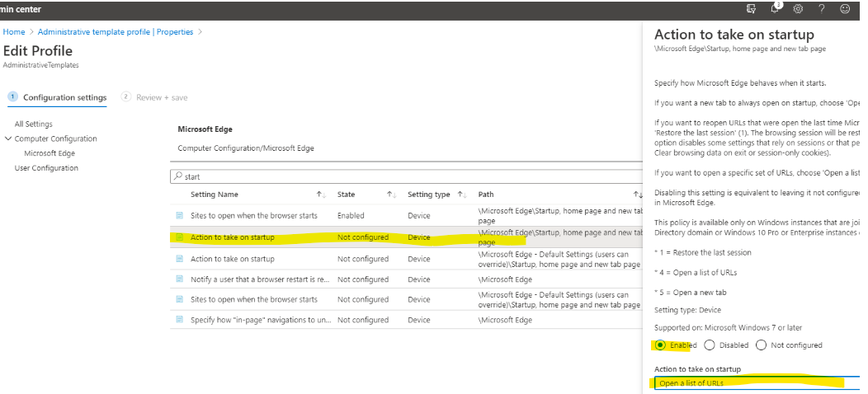This screenshot has width=868, height=394.
Task: Click policy icon of not configured Sites to open row
Action: point(179,299)
